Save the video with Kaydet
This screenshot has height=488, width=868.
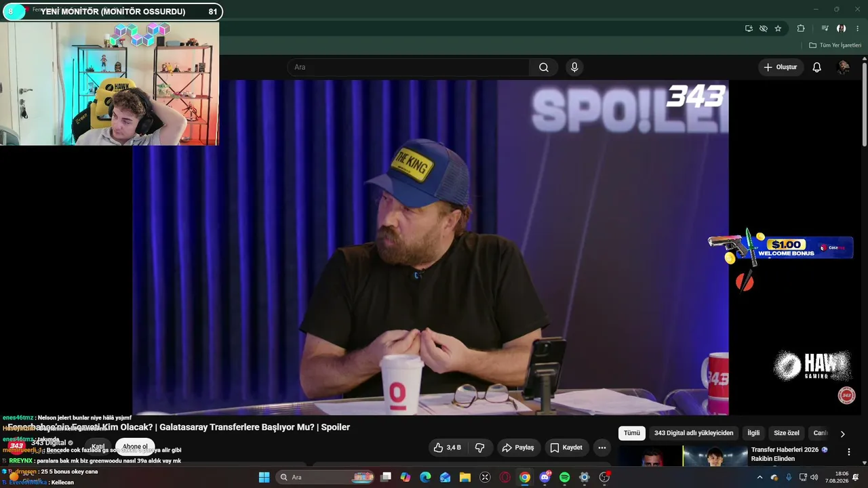tap(566, 447)
